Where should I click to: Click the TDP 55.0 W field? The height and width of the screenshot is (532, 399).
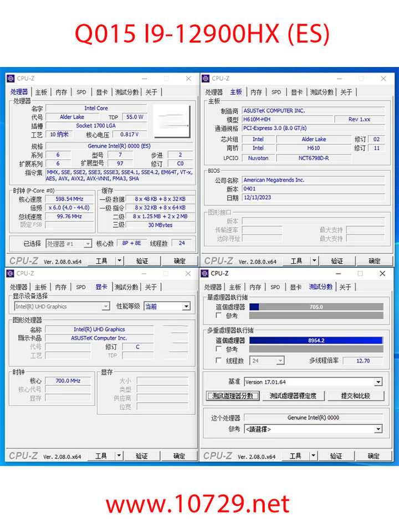point(134,117)
